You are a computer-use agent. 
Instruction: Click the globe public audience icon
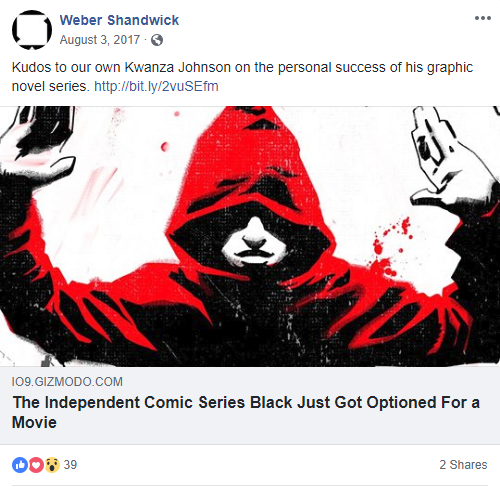157,40
